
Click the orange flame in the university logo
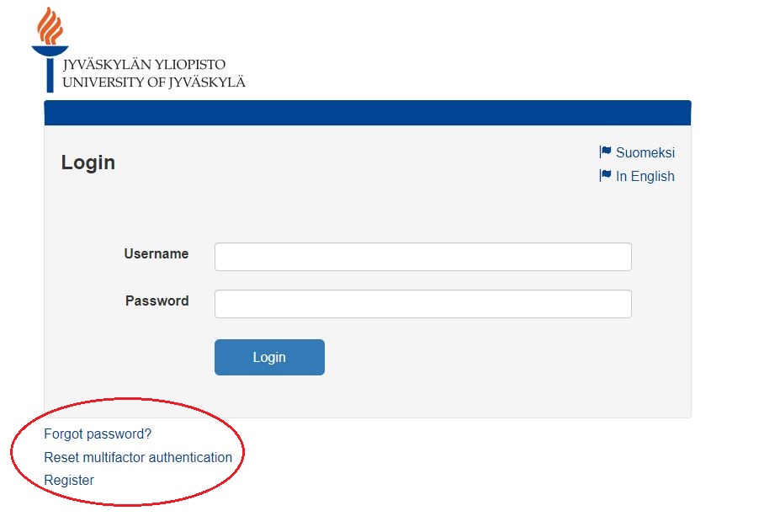(x=50, y=26)
